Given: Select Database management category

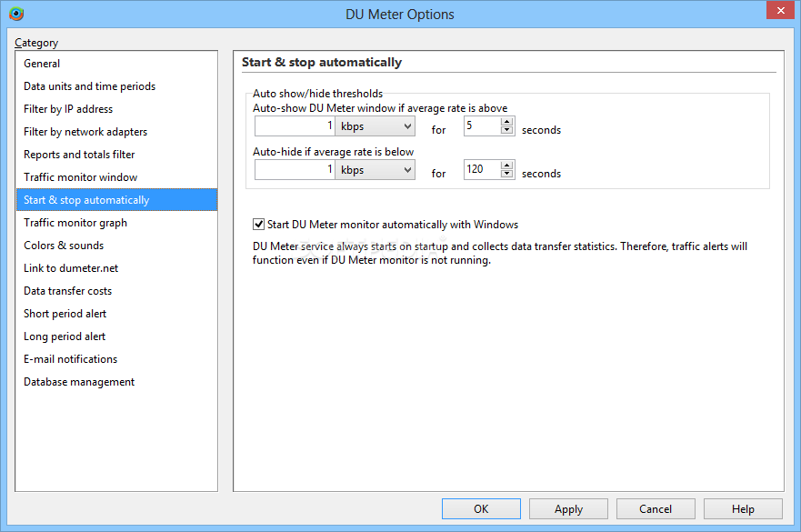Looking at the screenshot, I should 116,382.
